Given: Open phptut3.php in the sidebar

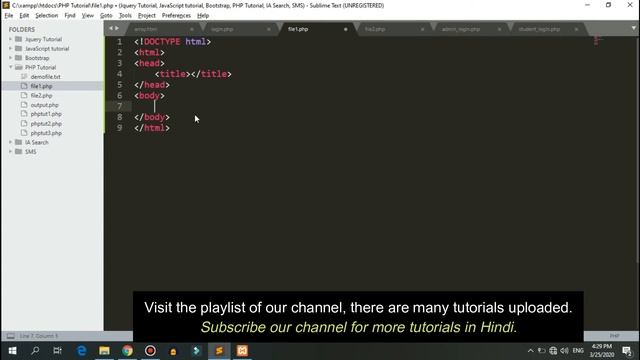Looking at the screenshot, I should pyautogui.click(x=46, y=133).
